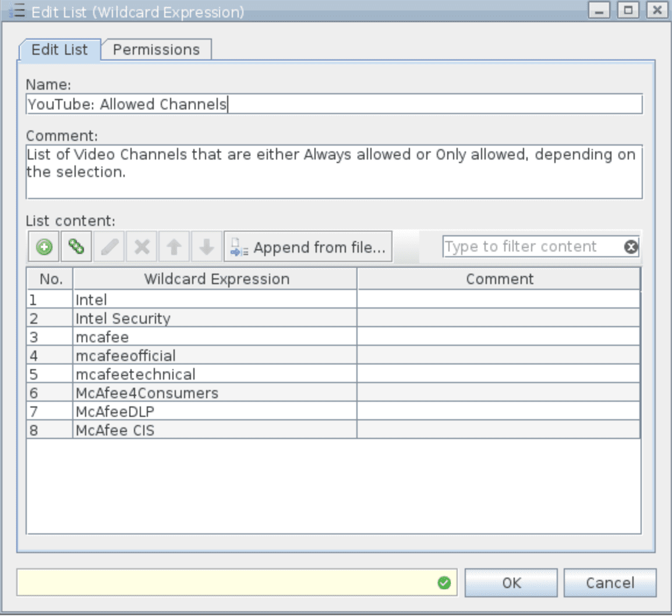Screen dimensions: 672x616
Task: Click the X Delete entry icon
Action: tap(142, 247)
